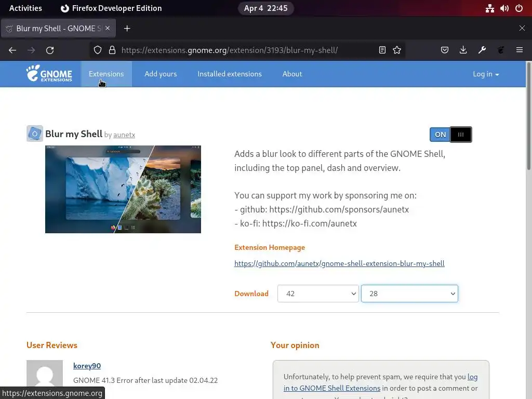
Task: Click the Download label
Action: click(251, 294)
